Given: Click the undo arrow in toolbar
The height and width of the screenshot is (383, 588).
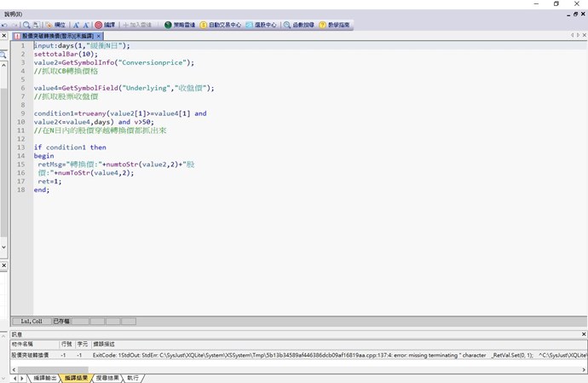Looking at the screenshot, I should [x=4, y=26].
